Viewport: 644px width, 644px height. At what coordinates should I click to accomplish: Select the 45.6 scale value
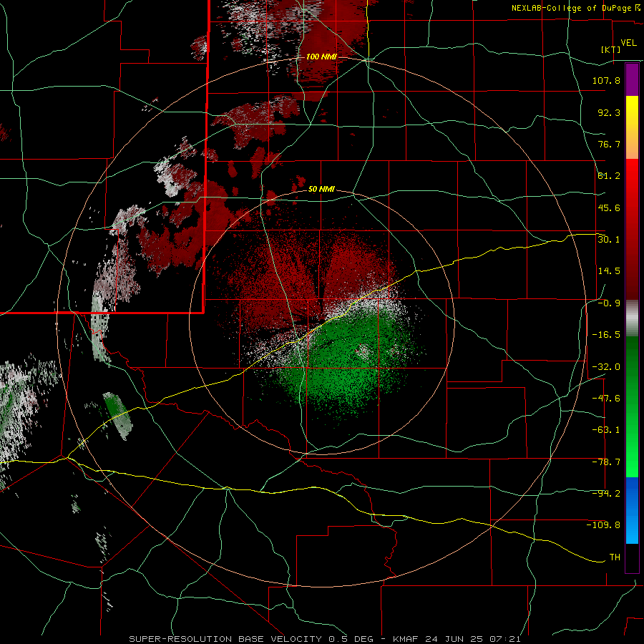coord(609,208)
